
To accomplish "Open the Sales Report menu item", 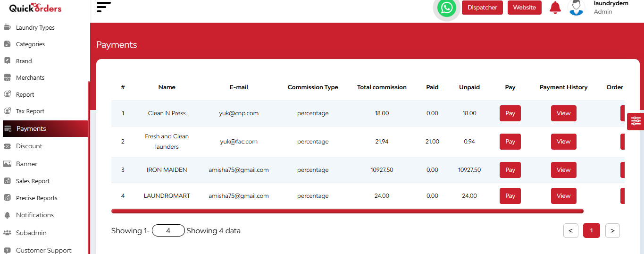I will coord(33,181).
